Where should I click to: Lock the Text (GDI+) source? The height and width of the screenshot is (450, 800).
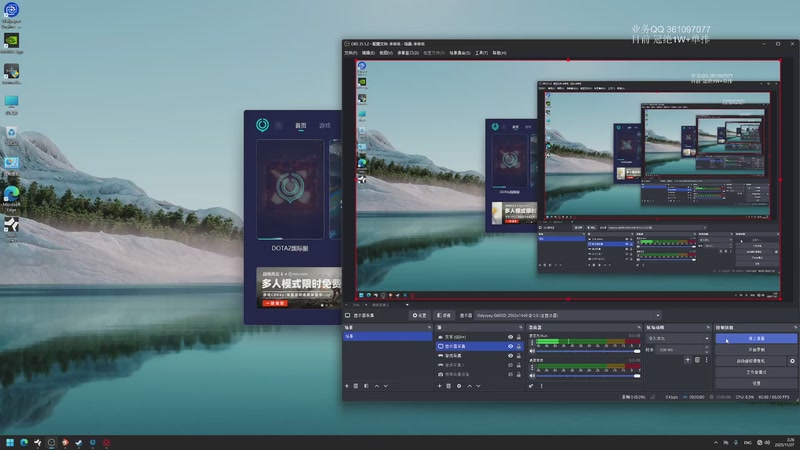click(x=519, y=337)
